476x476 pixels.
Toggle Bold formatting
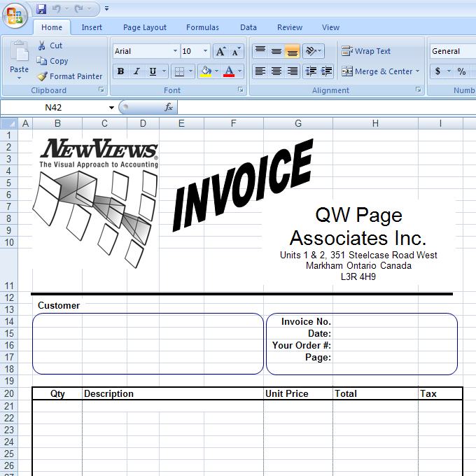tap(120, 71)
